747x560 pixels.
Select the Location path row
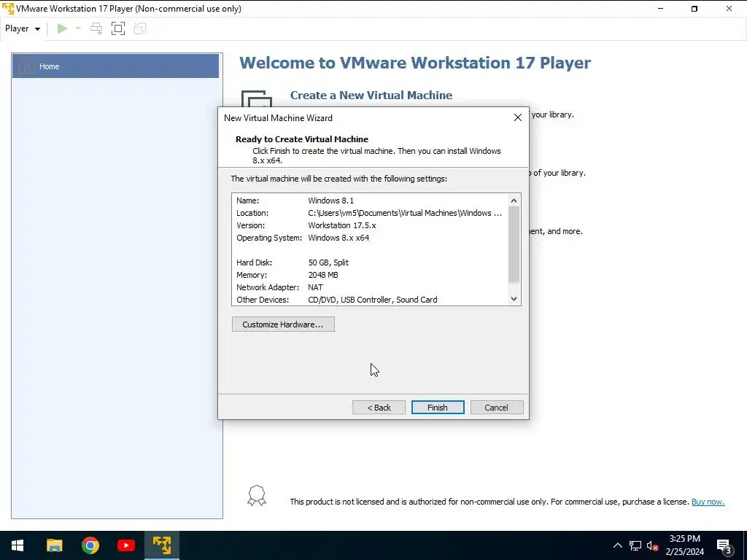tap(370, 213)
